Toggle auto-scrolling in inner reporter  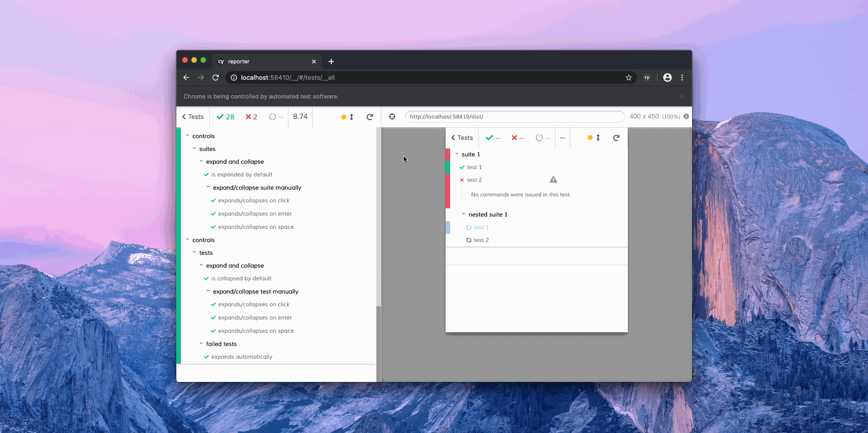pyautogui.click(x=594, y=138)
